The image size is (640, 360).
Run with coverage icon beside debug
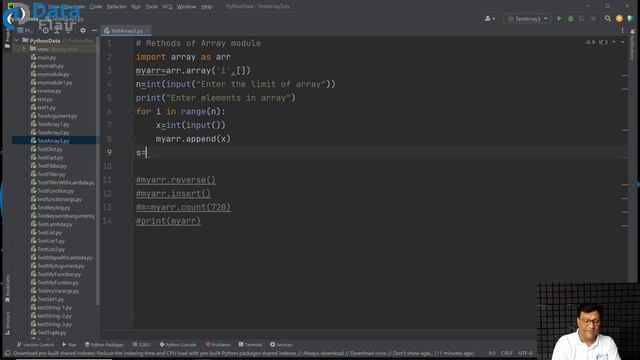(582, 19)
